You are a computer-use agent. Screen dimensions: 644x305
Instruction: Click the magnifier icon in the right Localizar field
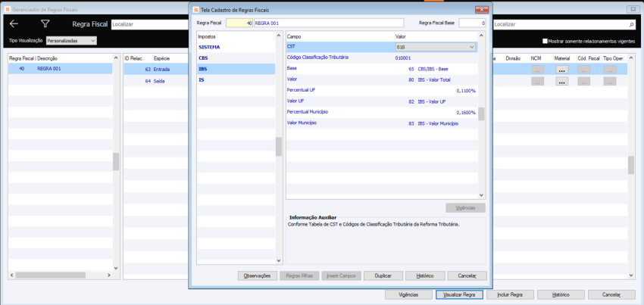pos(631,25)
